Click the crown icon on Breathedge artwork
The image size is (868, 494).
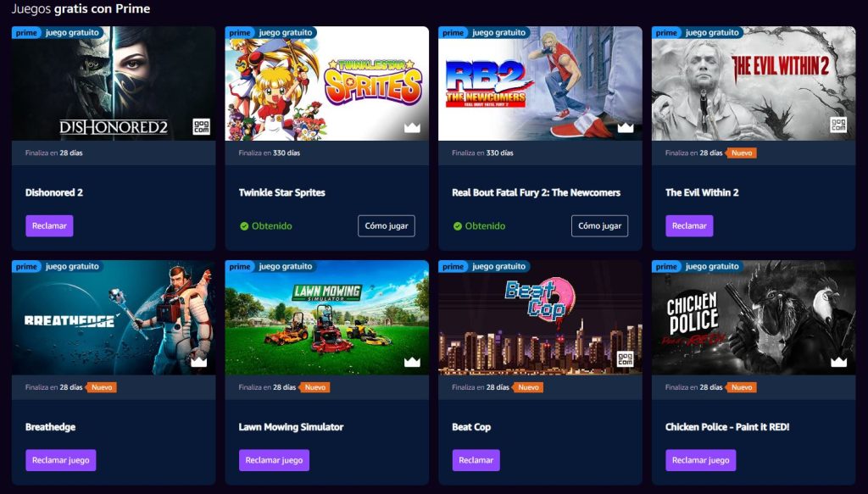coord(198,362)
